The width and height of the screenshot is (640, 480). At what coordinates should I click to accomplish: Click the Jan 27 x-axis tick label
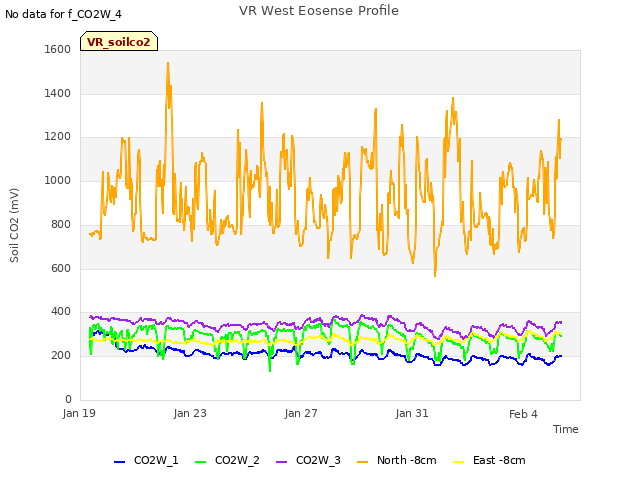(x=301, y=413)
